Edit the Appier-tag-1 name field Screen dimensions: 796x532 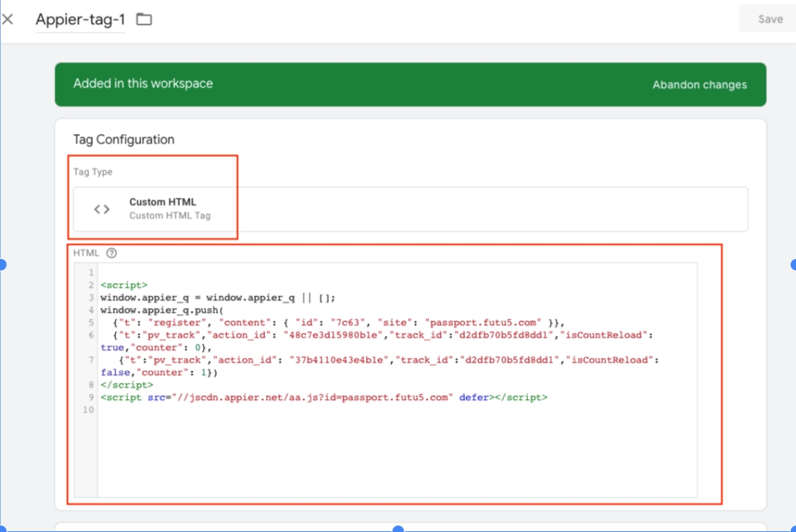pyautogui.click(x=80, y=20)
